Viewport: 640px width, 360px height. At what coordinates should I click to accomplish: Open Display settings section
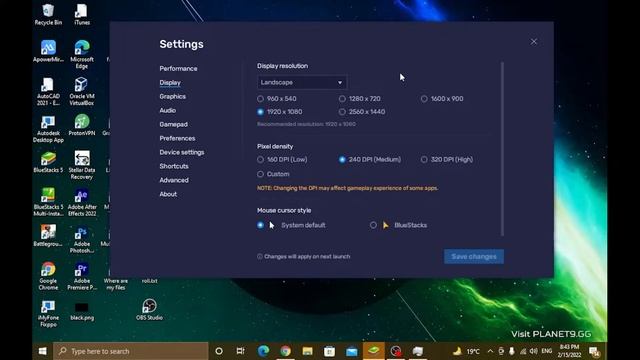170,82
